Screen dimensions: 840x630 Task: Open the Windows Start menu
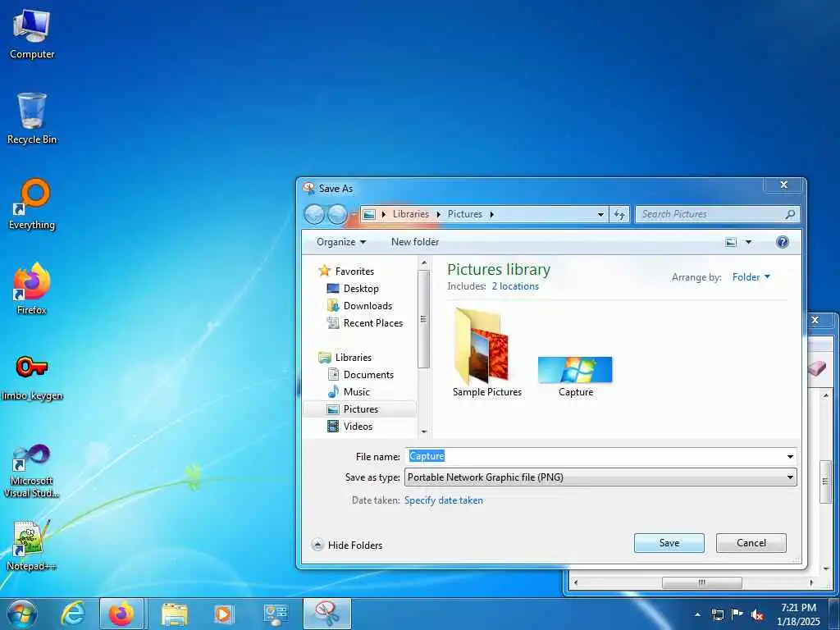click(22, 614)
